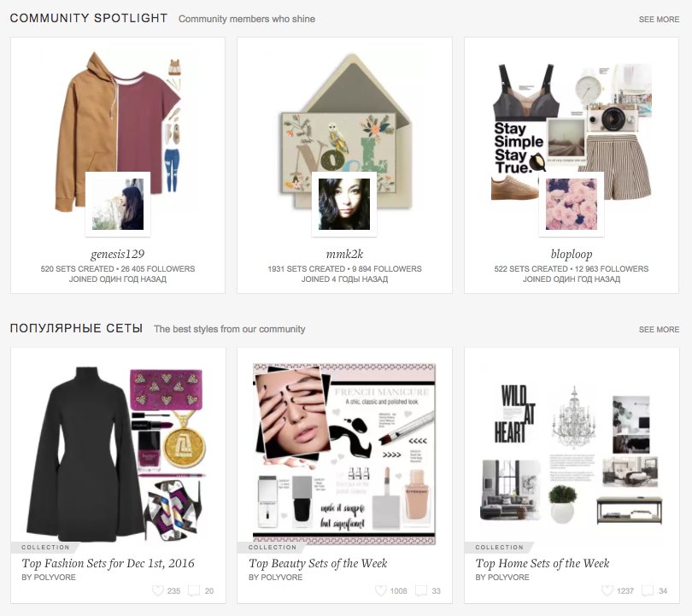Like Top Home Sets of the Week
This screenshot has width=692, height=616.
tap(607, 590)
